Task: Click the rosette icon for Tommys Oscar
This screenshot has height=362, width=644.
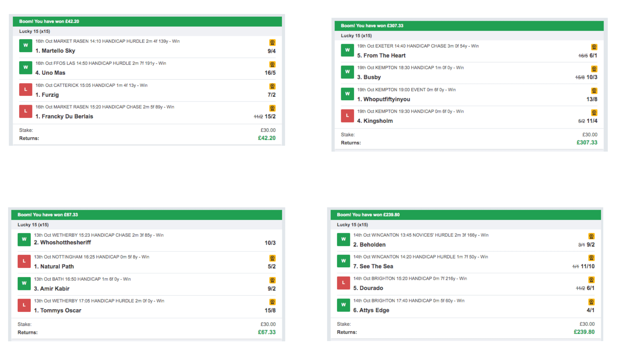Action: coord(272,302)
